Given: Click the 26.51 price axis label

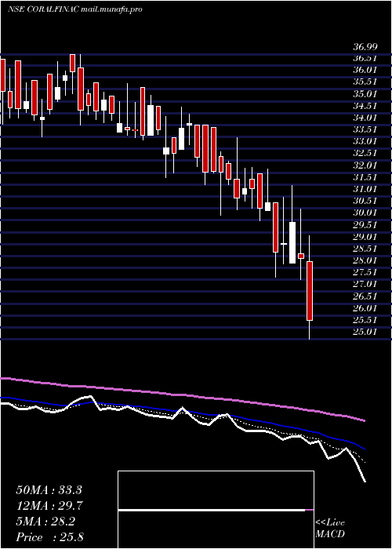Looking at the screenshot, I should [x=364, y=296].
